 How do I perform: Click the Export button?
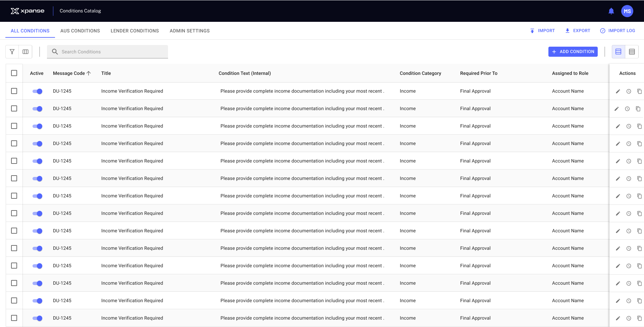(x=578, y=31)
